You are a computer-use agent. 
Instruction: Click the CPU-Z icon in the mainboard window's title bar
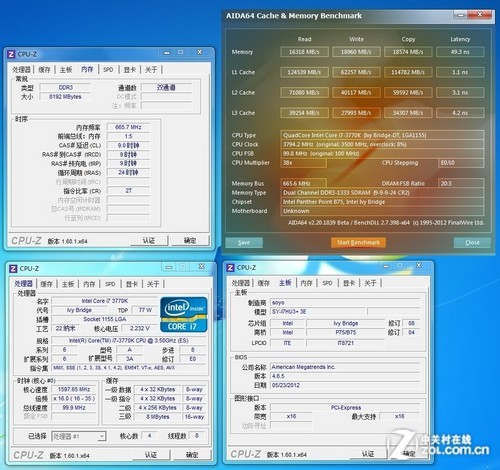230,267
